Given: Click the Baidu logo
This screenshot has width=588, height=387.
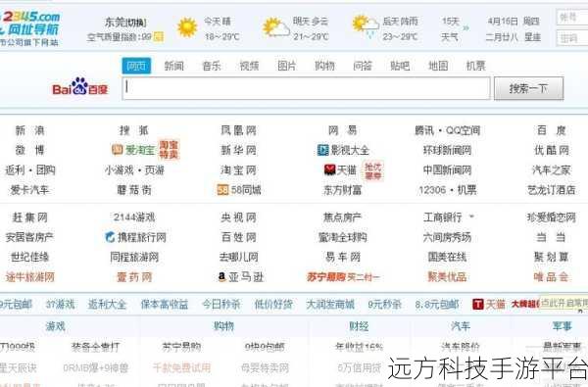Looking at the screenshot, I should point(80,87).
